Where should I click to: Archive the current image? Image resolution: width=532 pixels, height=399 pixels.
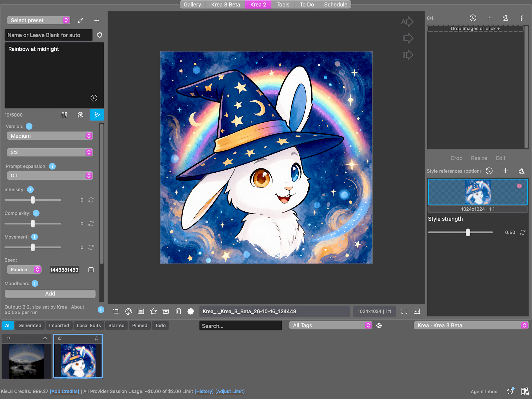[166, 311]
